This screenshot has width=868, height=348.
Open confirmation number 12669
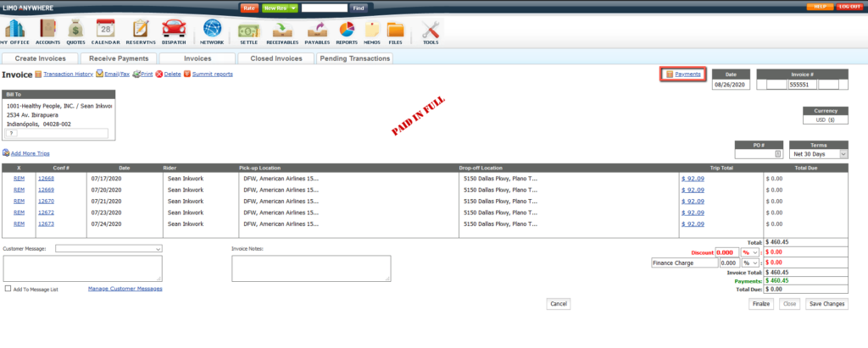click(46, 190)
